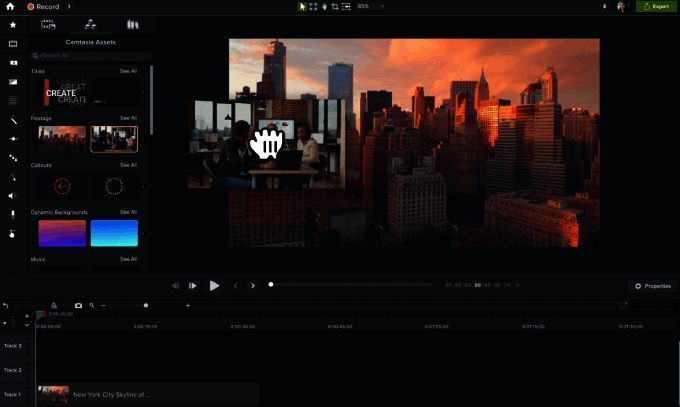Open the Annotations arrow tool in sidebar
The width and height of the screenshot is (680, 407).
[13, 120]
